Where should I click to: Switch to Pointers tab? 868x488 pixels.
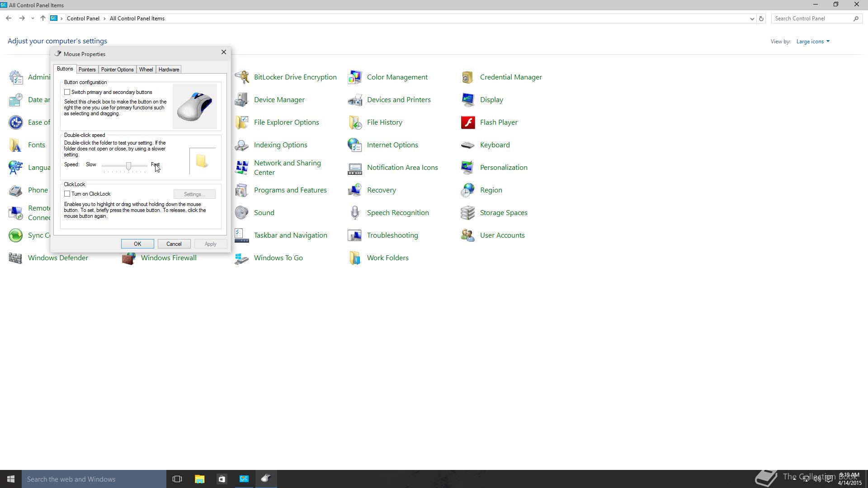tap(87, 70)
